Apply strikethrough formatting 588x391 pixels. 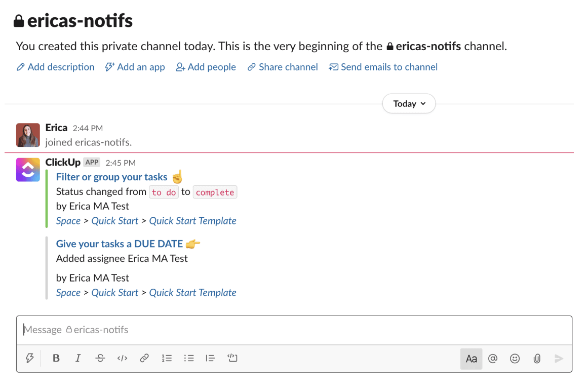click(100, 358)
